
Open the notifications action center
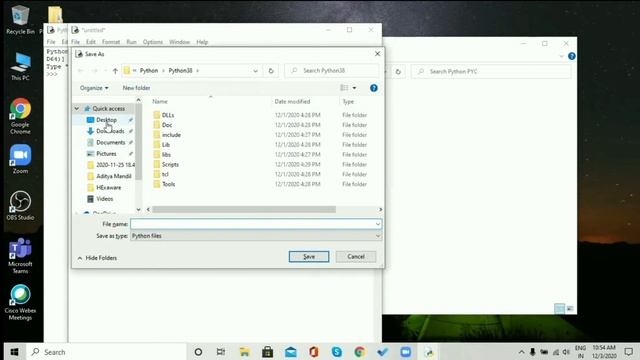[629, 352]
